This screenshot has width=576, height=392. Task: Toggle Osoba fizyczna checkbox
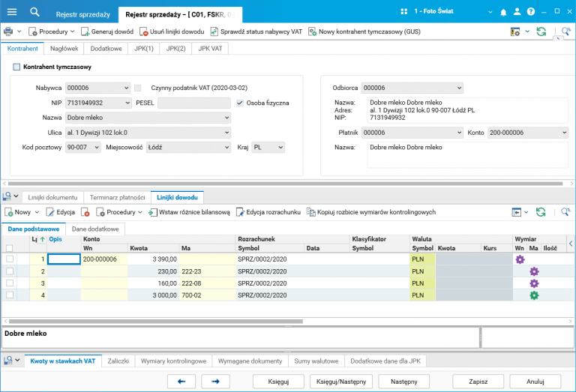[x=240, y=103]
